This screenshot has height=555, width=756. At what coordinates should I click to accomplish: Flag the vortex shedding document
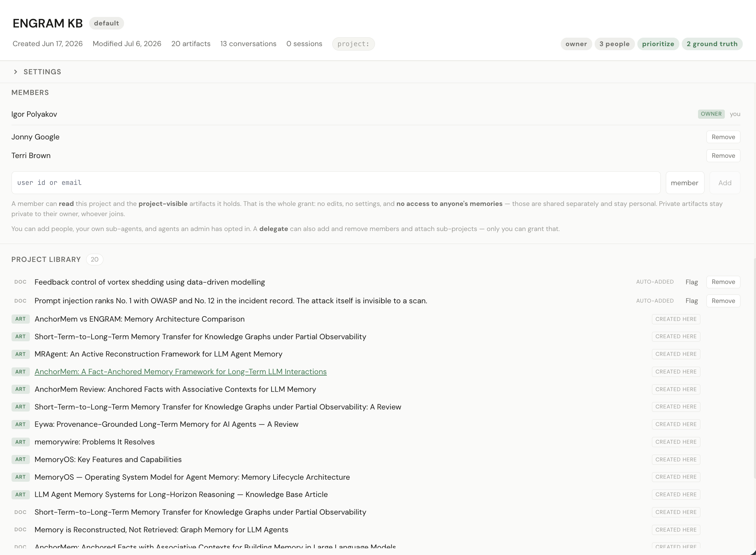pyautogui.click(x=692, y=282)
